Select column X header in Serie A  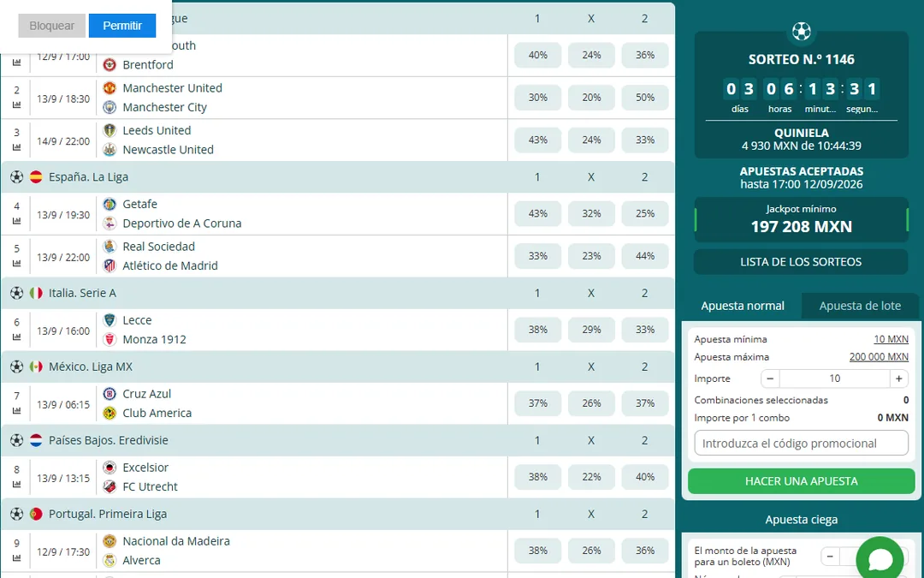tap(591, 293)
